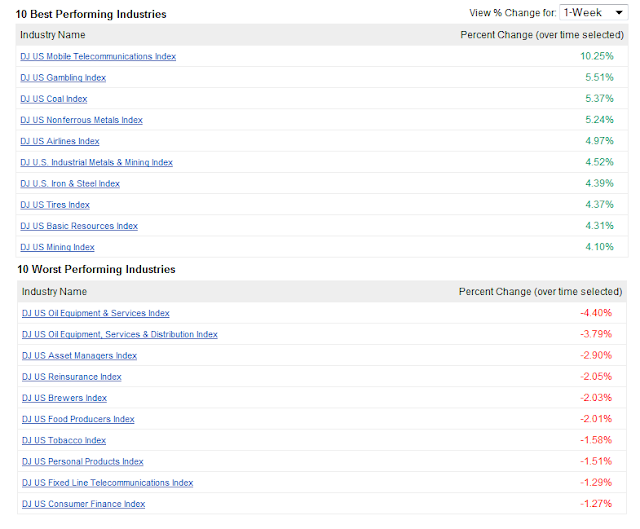Click the DJ US Reinsurance Index link
The width and height of the screenshot is (640, 529).
[72, 377]
